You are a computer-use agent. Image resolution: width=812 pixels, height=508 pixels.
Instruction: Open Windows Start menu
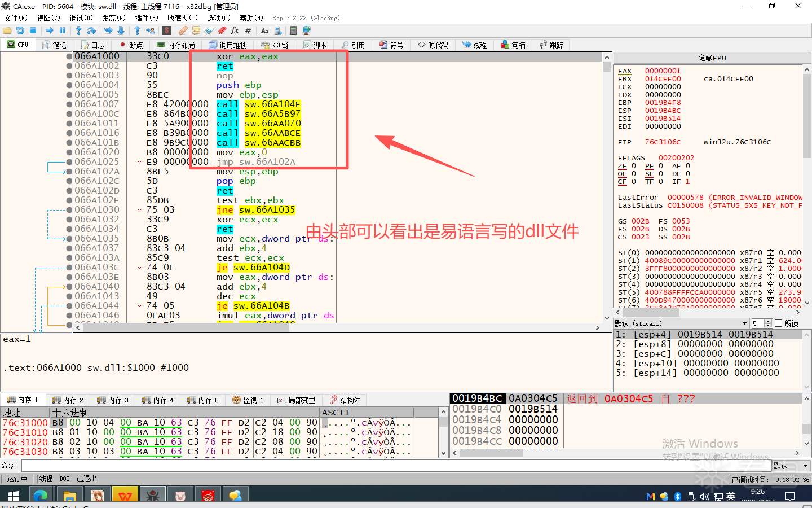click(x=13, y=496)
